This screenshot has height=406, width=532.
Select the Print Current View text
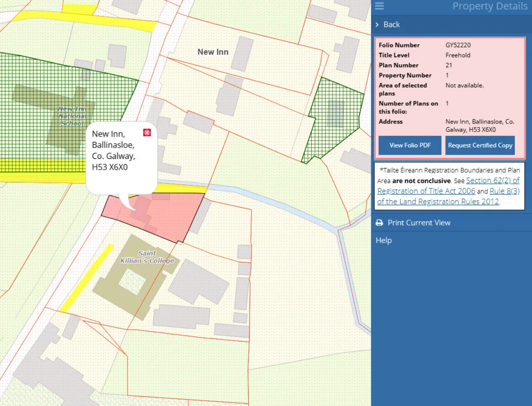tap(419, 223)
